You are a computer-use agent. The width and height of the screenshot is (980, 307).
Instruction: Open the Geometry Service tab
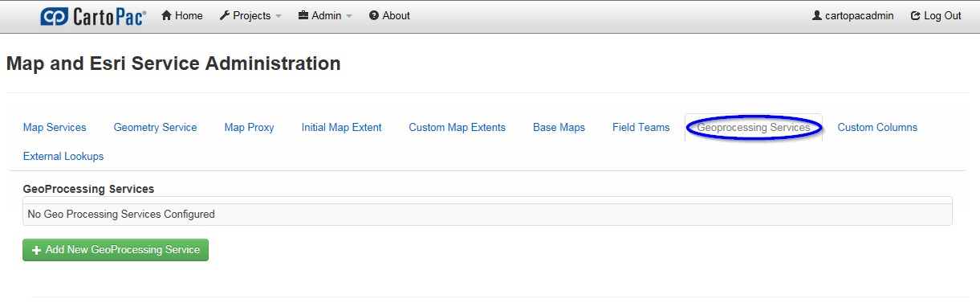tap(155, 127)
